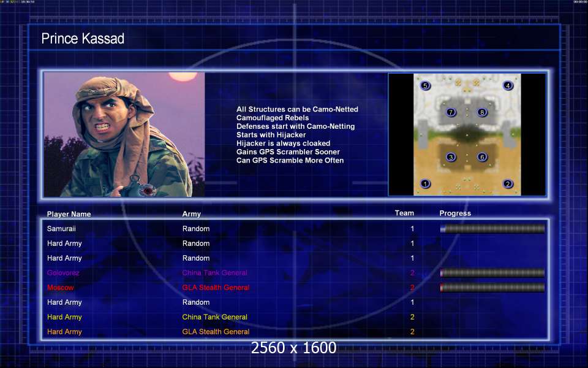Click the orange team number 2
This screenshot has width=588, height=368.
point(412,332)
